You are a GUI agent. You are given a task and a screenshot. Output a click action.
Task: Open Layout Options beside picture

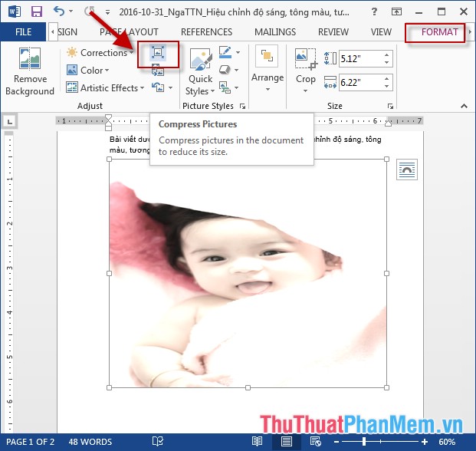tap(407, 170)
